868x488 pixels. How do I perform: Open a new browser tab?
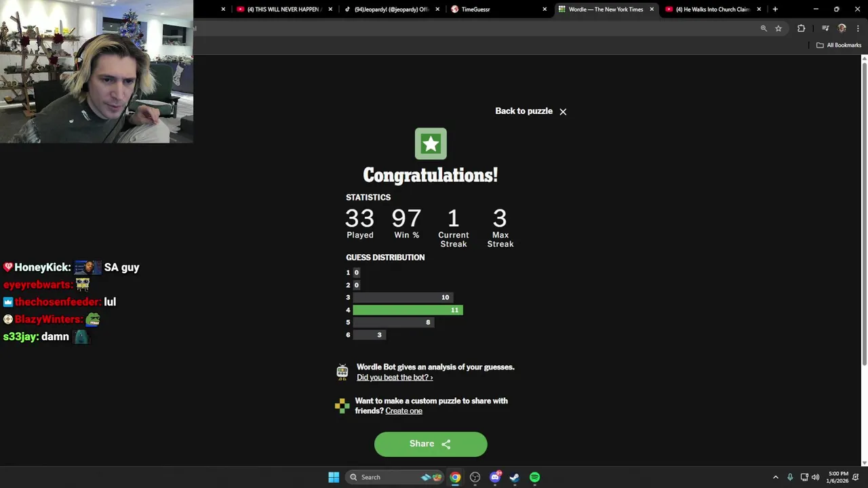point(775,9)
